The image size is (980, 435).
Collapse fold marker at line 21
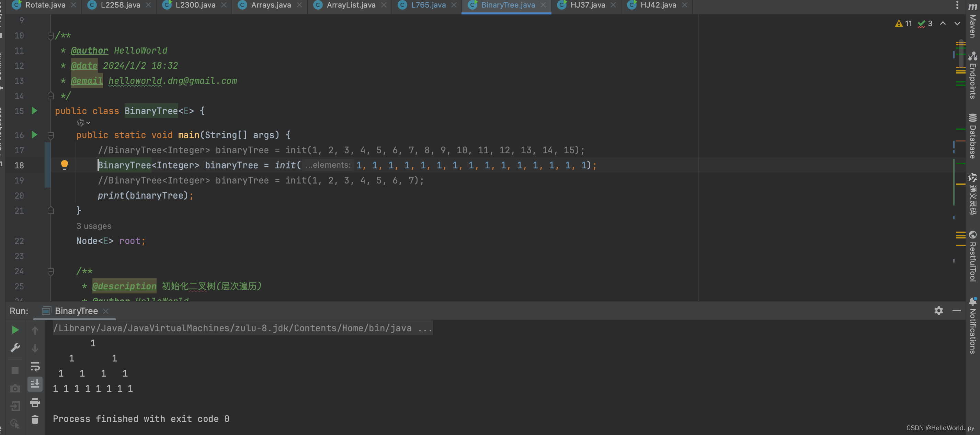pyautogui.click(x=50, y=211)
